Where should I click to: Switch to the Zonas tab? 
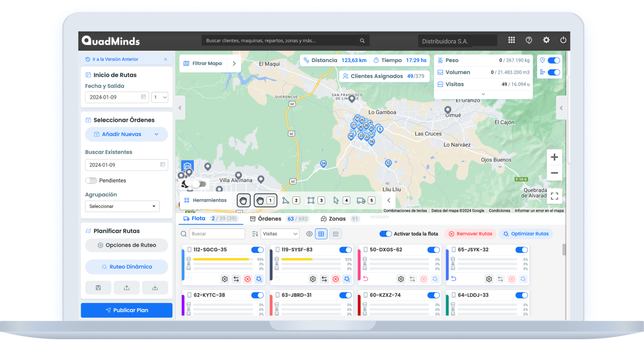tap(337, 219)
